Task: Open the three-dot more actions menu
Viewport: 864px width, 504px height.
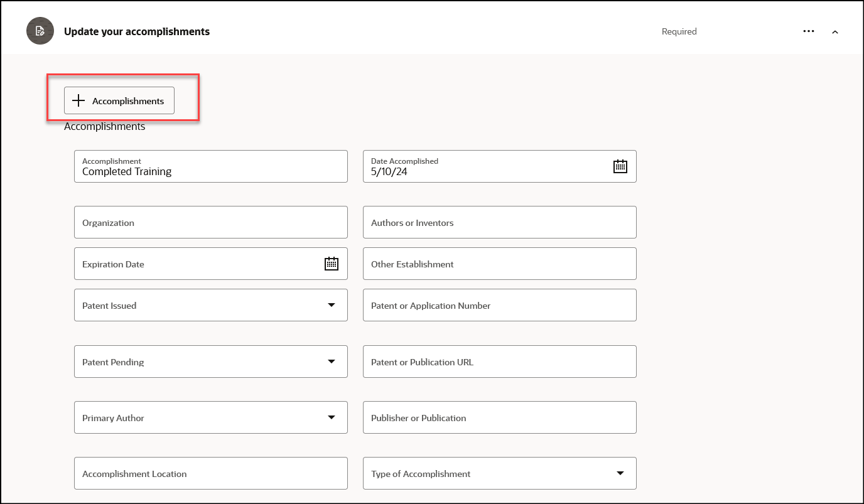Action: [809, 31]
